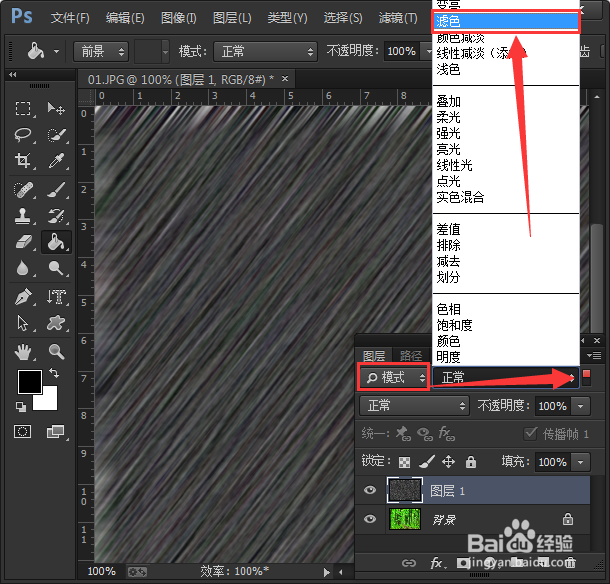
Task: Open the 文件(F) menu
Action: click(x=70, y=18)
